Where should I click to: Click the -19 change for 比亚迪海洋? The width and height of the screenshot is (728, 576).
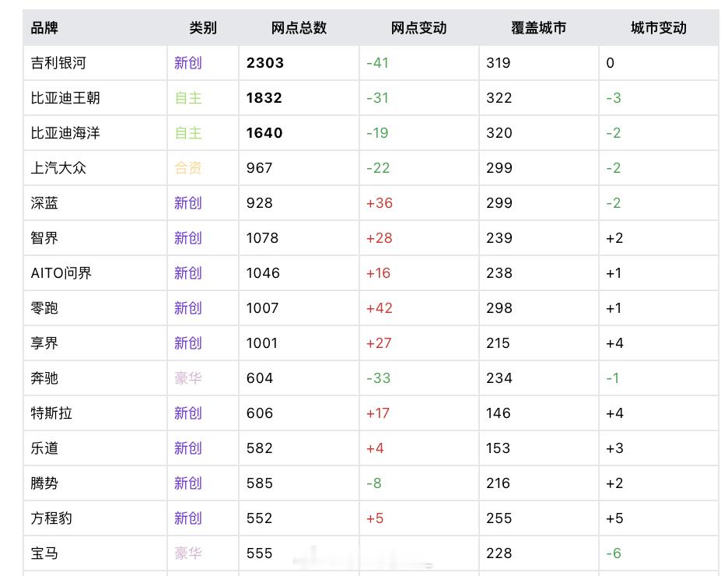click(377, 133)
